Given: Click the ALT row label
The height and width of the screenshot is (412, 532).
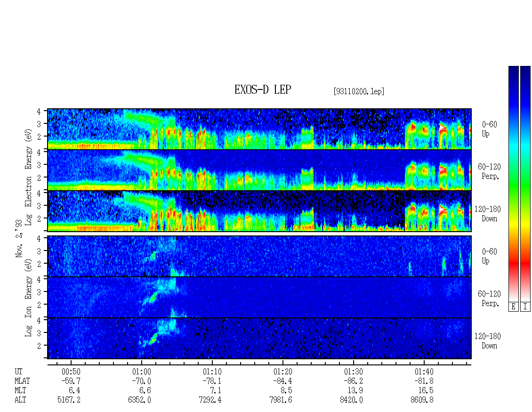Looking at the screenshot, I should click(20, 400).
